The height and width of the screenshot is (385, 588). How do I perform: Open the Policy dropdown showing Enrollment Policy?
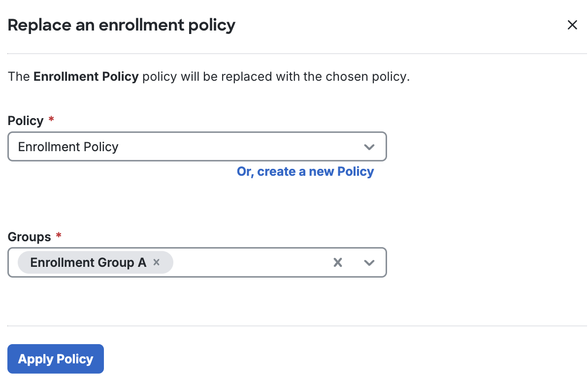coord(197,146)
